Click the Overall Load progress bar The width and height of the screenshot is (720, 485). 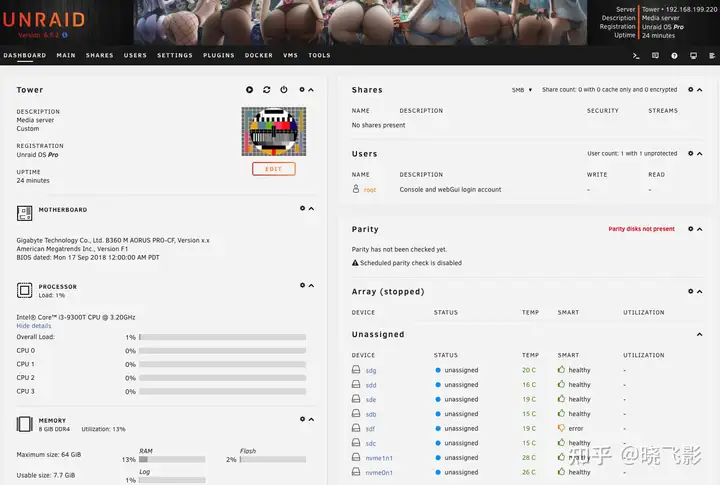click(x=222, y=337)
